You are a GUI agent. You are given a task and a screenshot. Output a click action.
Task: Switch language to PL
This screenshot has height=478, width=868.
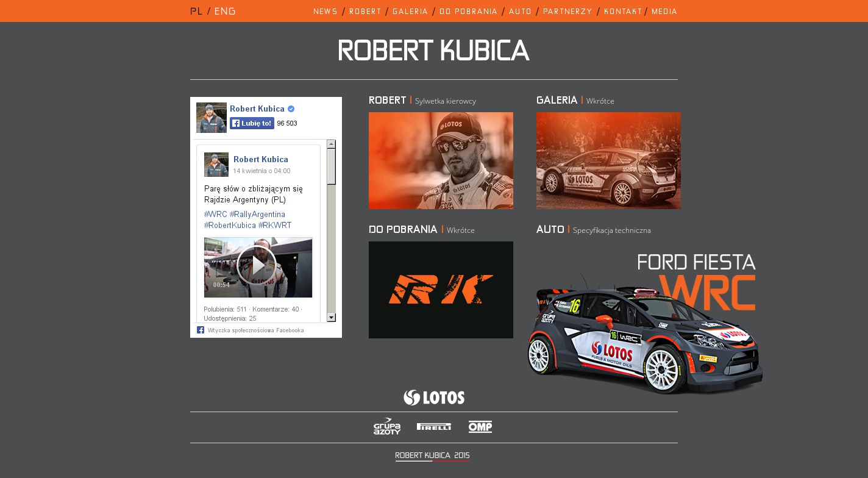coord(196,11)
